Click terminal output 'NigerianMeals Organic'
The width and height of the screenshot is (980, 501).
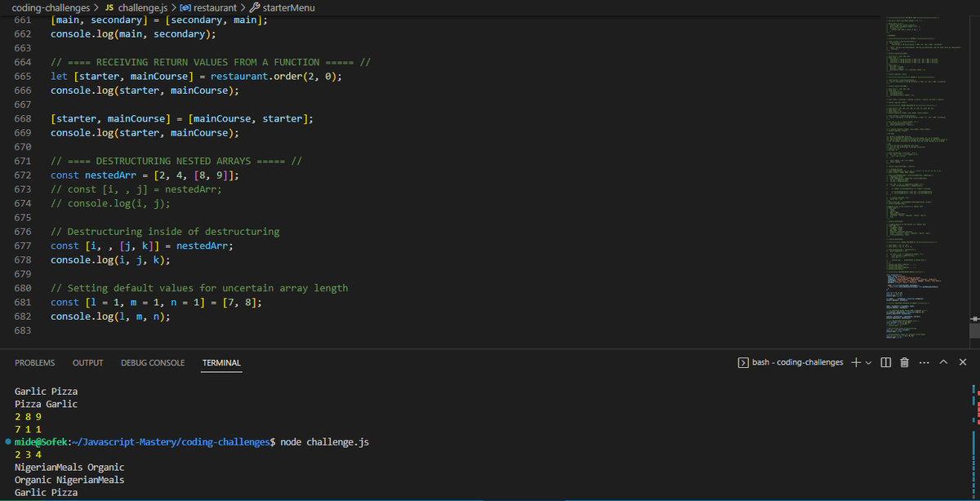click(69, 468)
